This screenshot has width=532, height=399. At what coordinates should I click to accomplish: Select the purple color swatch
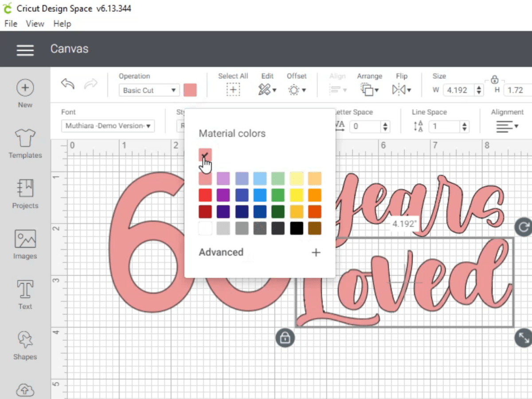(223, 195)
